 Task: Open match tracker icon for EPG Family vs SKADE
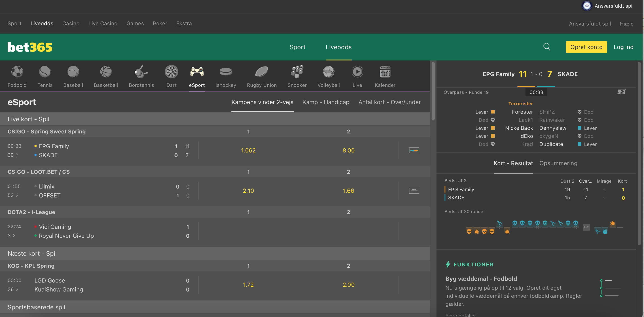414,150
